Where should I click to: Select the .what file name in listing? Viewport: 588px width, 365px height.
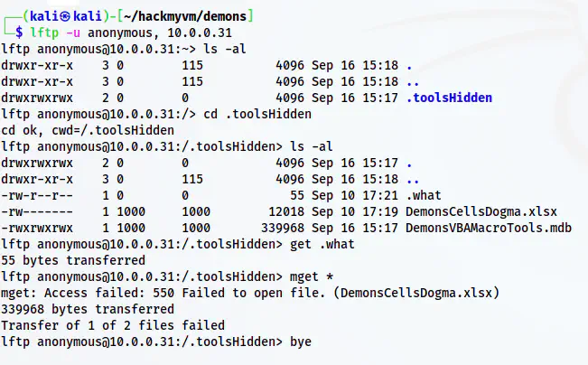[425, 195]
